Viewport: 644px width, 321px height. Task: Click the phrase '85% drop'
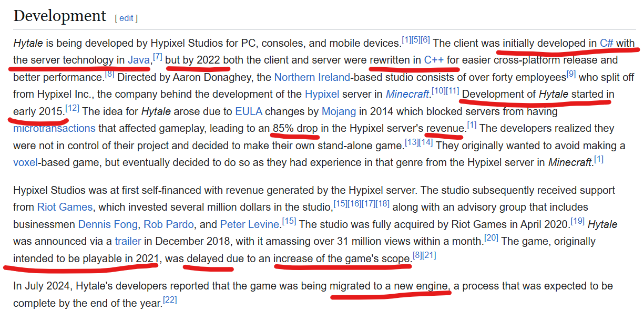[x=295, y=128]
